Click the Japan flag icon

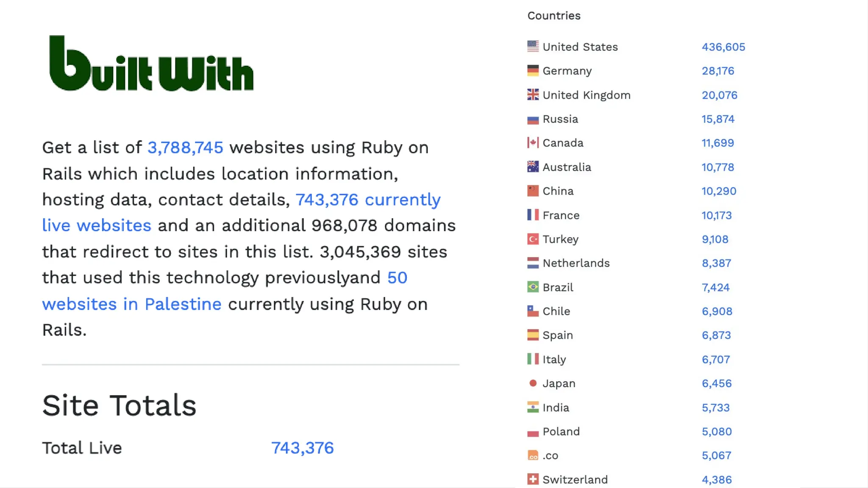tap(533, 383)
